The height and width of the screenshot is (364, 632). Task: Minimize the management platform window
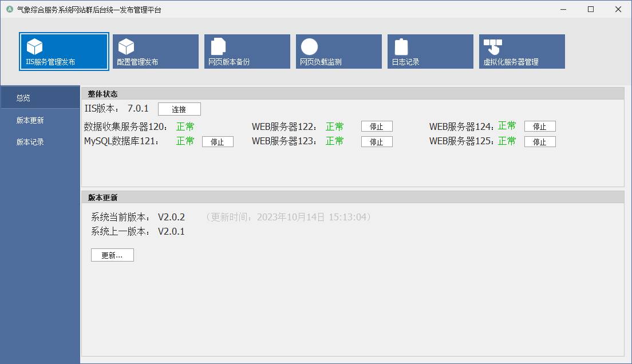coord(563,9)
